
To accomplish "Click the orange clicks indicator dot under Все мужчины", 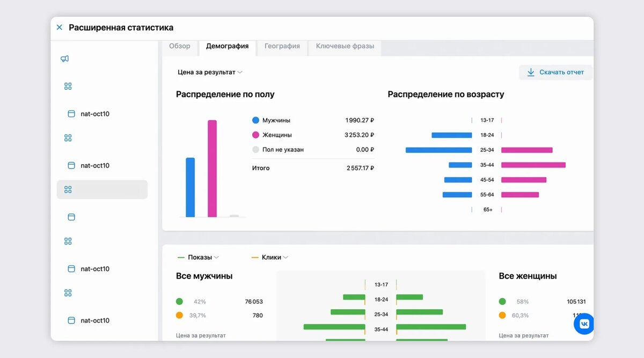I will [x=179, y=315].
